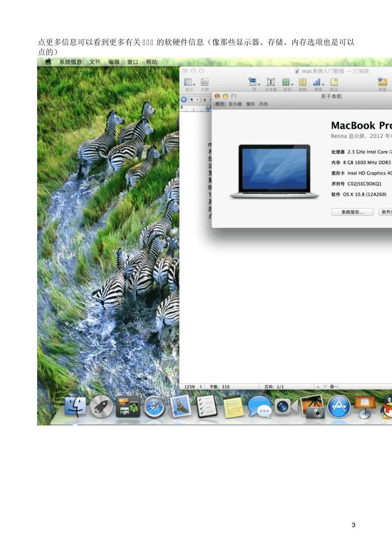The width and height of the screenshot is (392, 556).
Task: Open the 形状 shapes dropdown
Action: pyautogui.click(x=287, y=83)
